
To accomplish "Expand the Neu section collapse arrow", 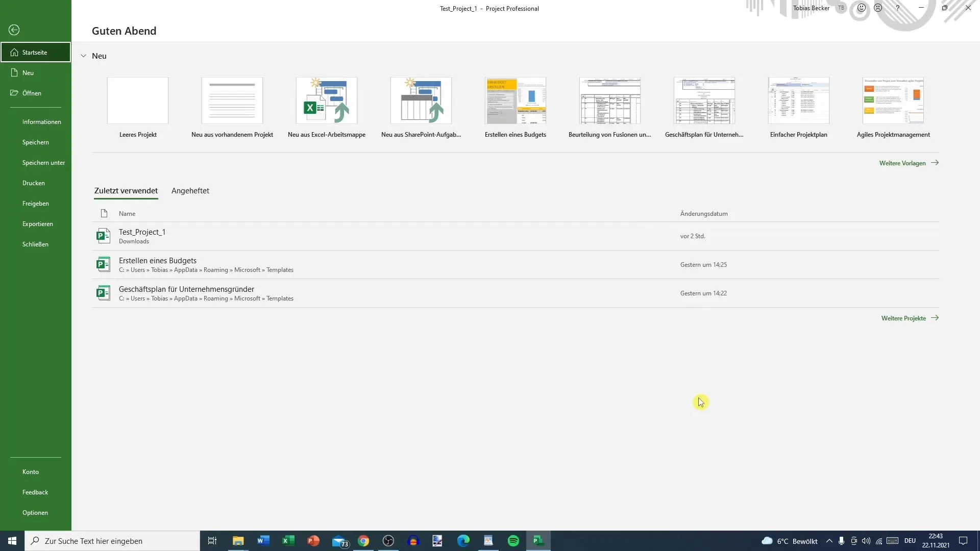I will (84, 56).
